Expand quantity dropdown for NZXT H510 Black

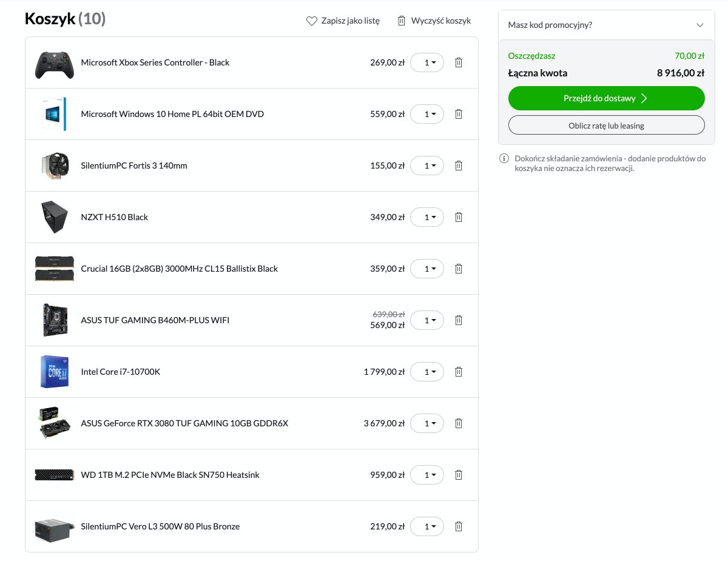427,217
